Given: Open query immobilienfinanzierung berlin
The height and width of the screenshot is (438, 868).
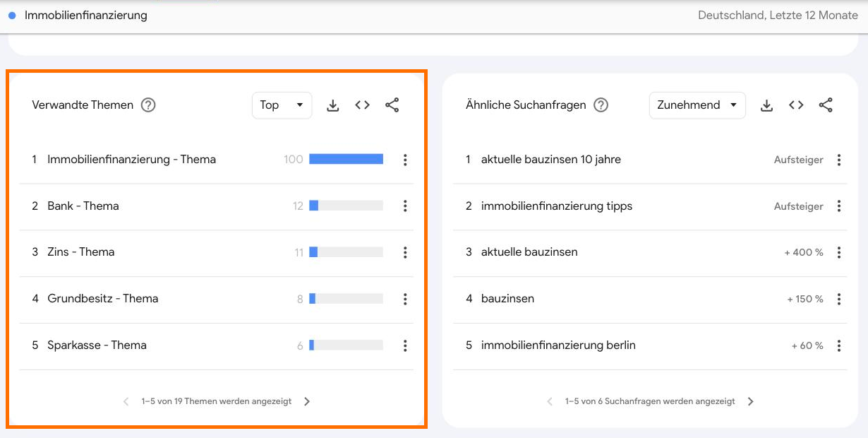Looking at the screenshot, I should click(558, 345).
